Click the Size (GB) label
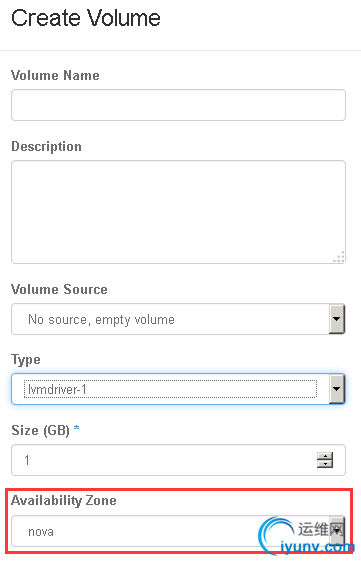The width and height of the screenshot is (361, 563). click(x=45, y=430)
